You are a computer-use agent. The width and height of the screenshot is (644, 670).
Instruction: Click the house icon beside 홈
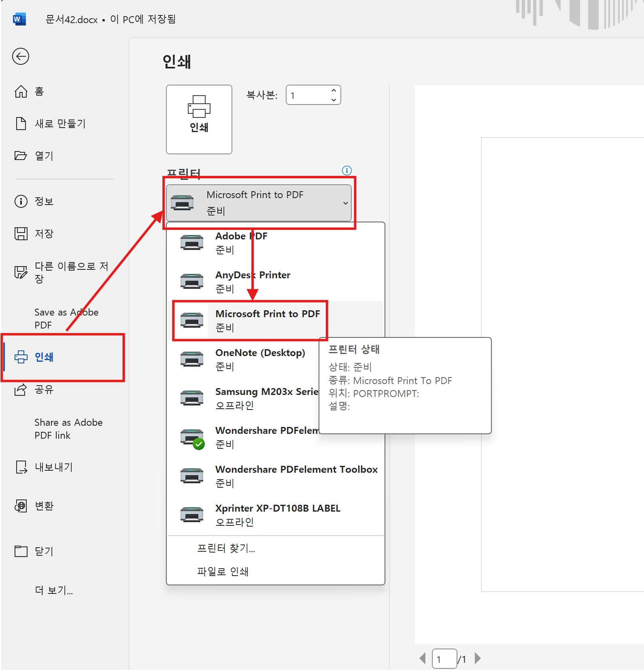(x=21, y=92)
